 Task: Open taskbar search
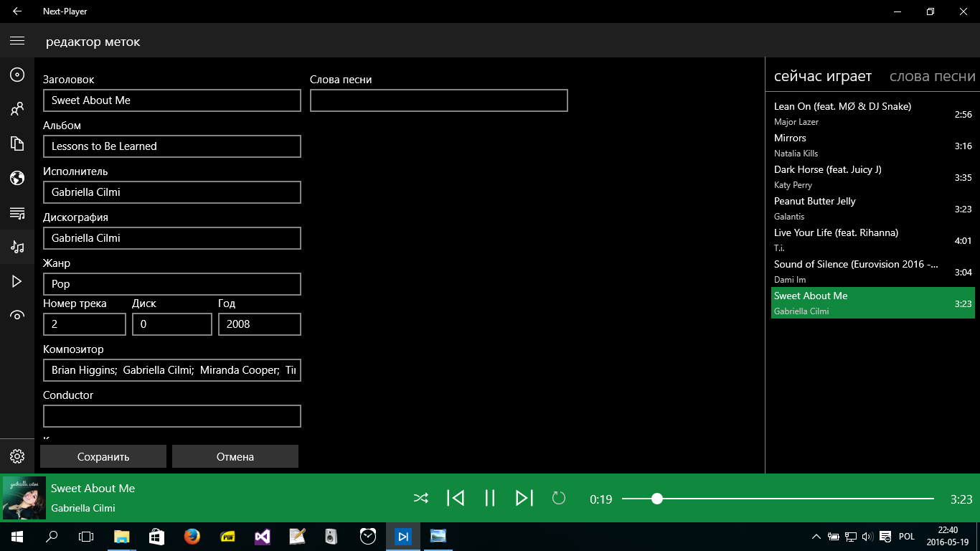(x=52, y=536)
